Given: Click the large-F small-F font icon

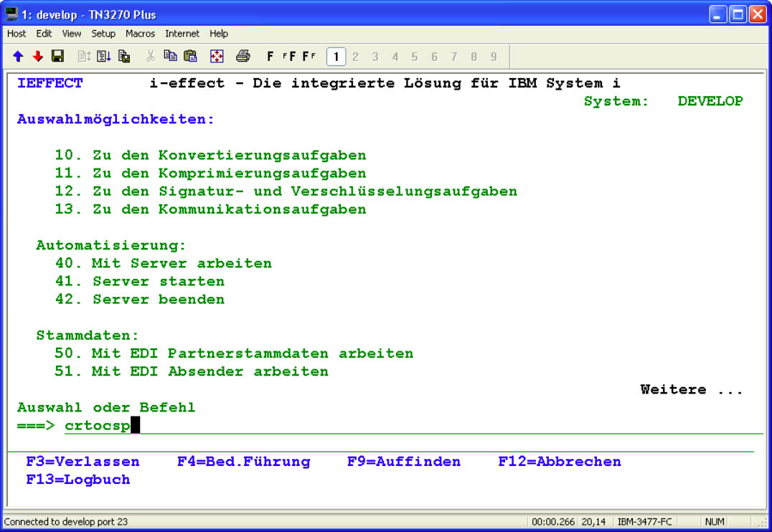Looking at the screenshot, I should [309, 57].
